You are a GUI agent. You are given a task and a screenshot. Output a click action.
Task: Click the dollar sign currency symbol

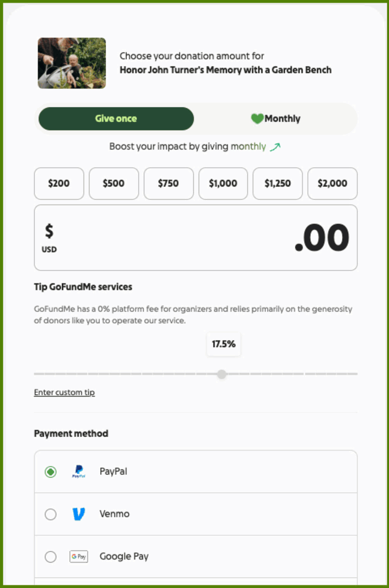(x=49, y=231)
